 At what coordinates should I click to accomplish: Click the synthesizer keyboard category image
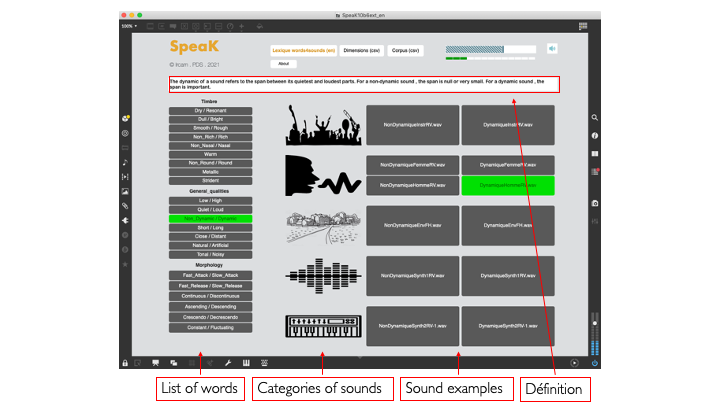click(323, 326)
